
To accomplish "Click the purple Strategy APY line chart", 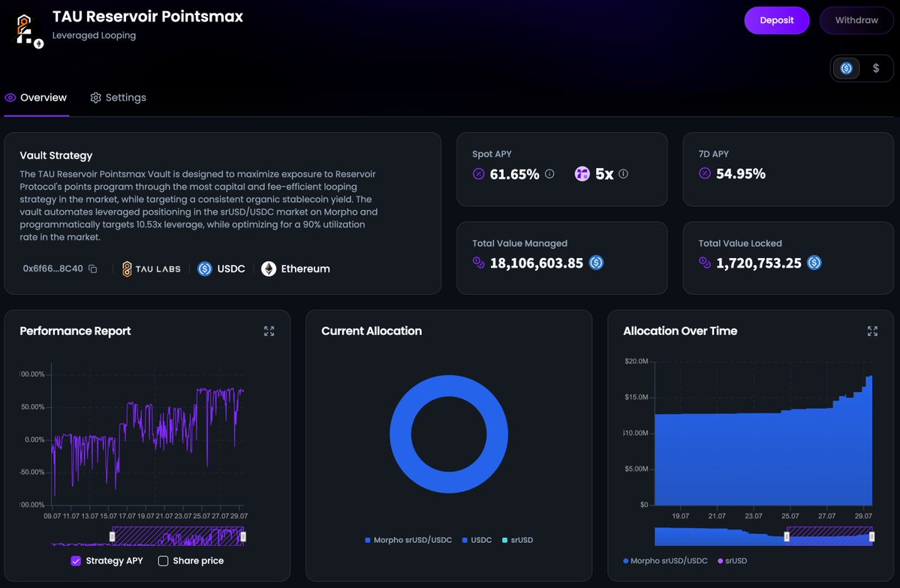I will point(146,442).
